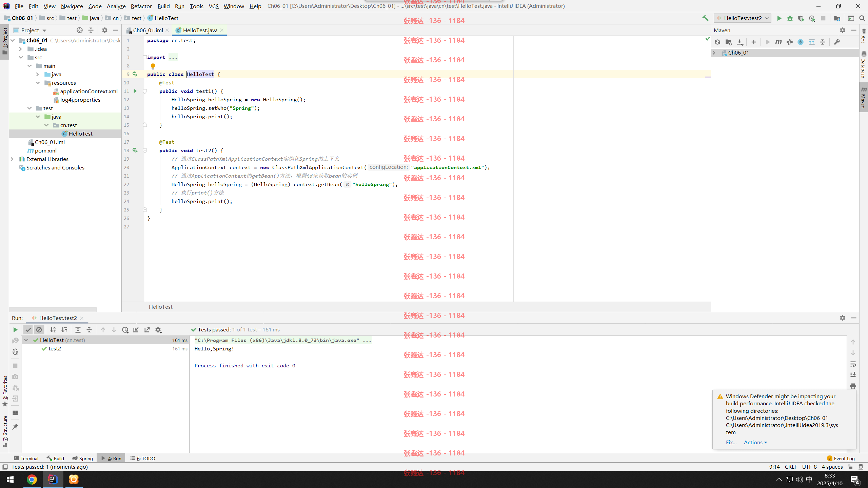This screenshot has width=868, height=488.
Task: Open Project panel gear settings
Action: pyautogui.click(x=105, y=30)
